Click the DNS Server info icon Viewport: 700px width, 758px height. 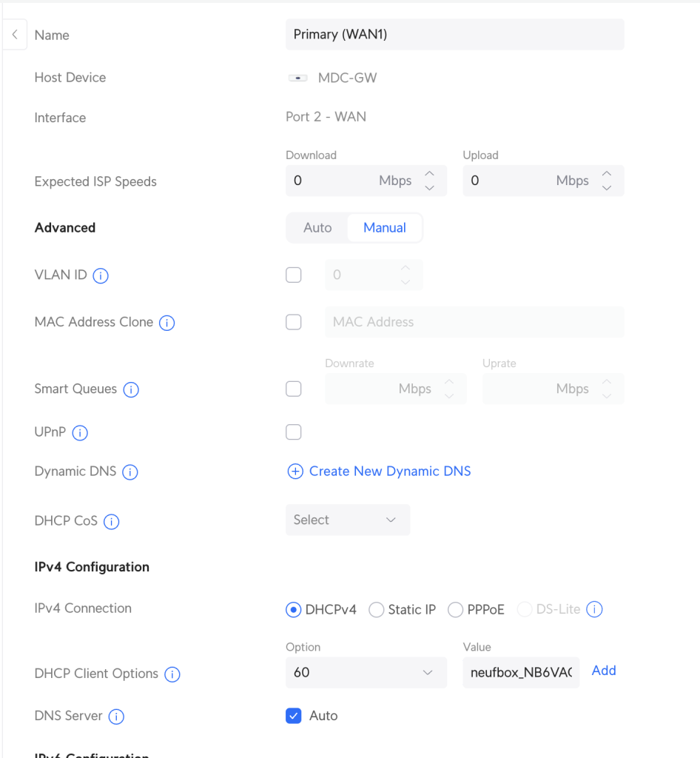click(116, 717)
